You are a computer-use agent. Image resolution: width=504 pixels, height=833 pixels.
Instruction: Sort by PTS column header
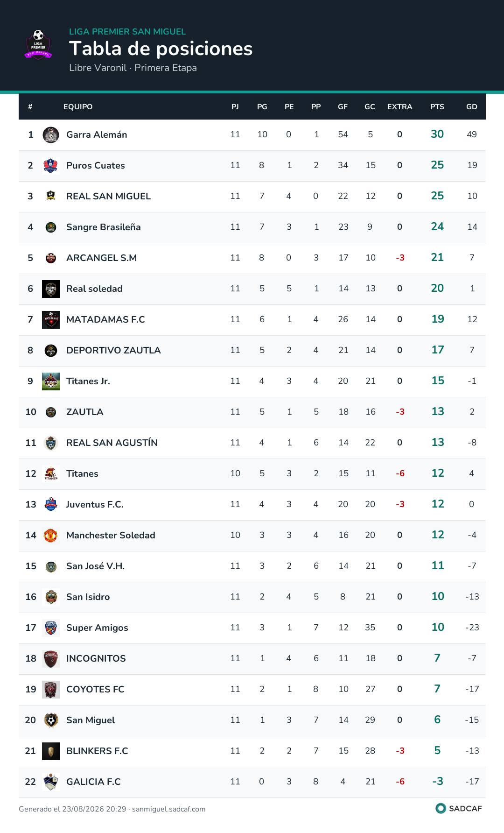pos(437,107)
